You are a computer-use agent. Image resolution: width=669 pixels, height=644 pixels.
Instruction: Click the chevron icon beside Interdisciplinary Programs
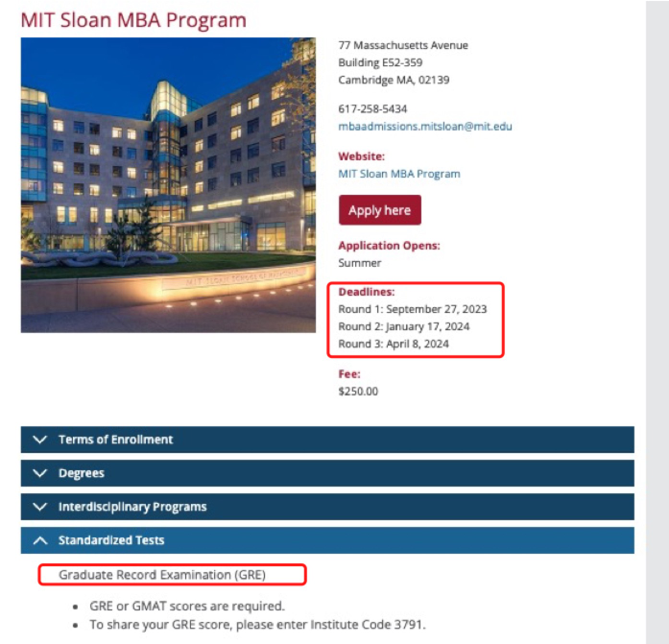coord(39,507)
